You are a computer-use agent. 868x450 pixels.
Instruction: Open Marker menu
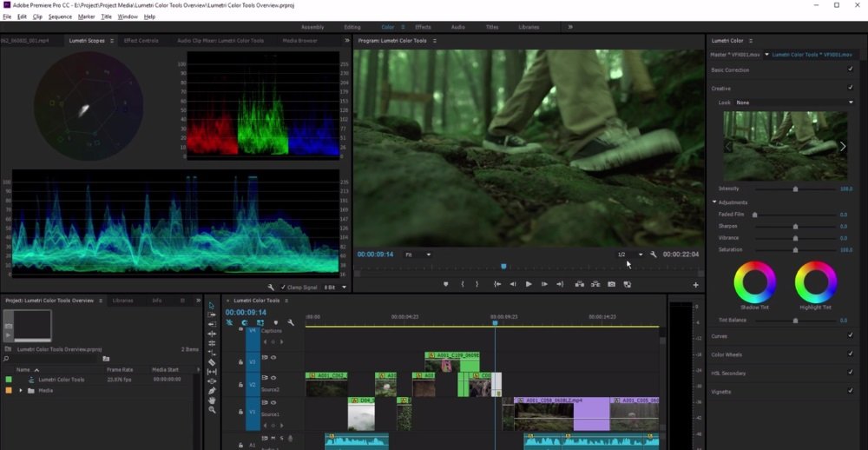coord(86,17)
